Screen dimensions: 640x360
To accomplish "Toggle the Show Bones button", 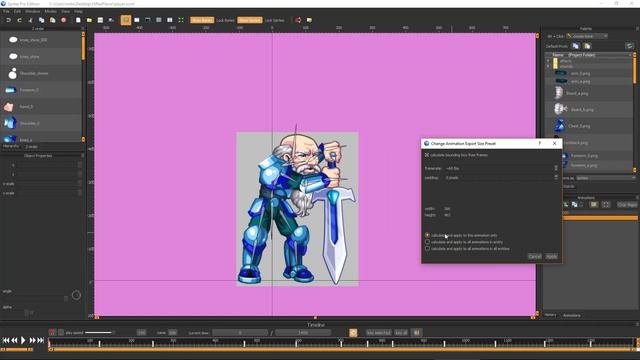I will coord(202,20).
